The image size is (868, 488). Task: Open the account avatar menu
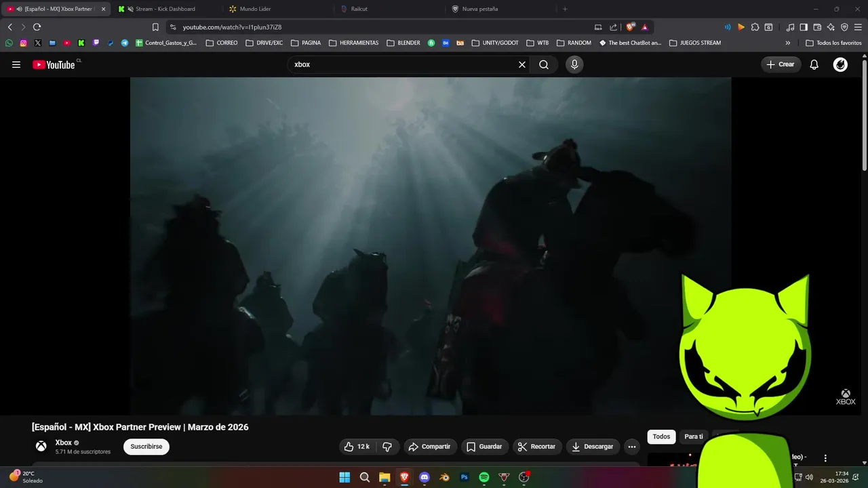click(840, 64)
